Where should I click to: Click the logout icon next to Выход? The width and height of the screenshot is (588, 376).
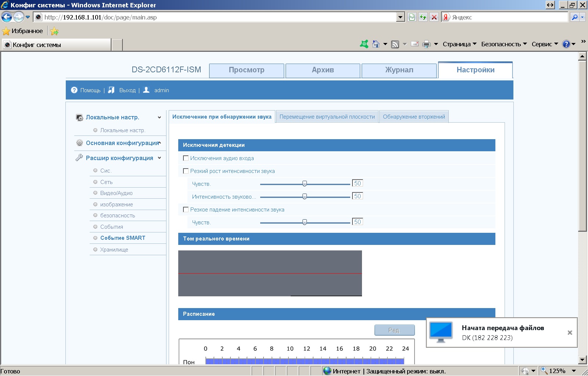(x=111, y=90)
